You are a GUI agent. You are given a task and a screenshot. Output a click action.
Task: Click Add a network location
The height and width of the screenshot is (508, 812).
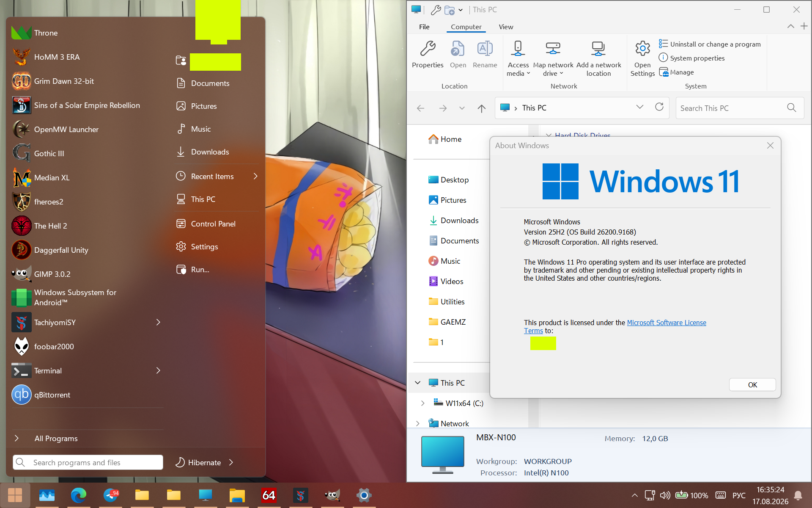click(598, 59)
